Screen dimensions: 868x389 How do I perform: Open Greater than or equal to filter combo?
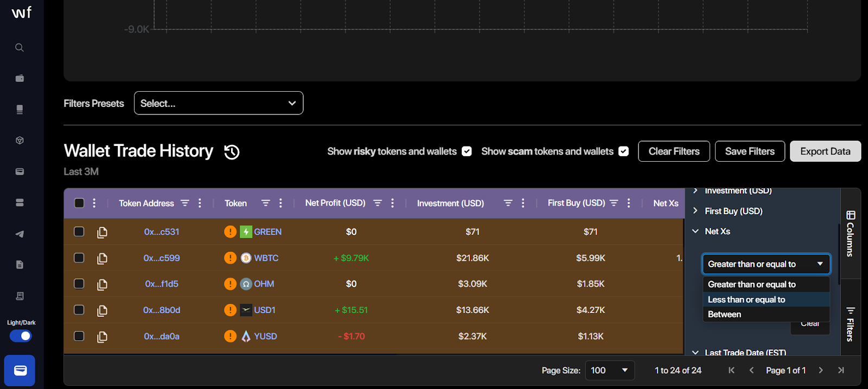[766, 264]
